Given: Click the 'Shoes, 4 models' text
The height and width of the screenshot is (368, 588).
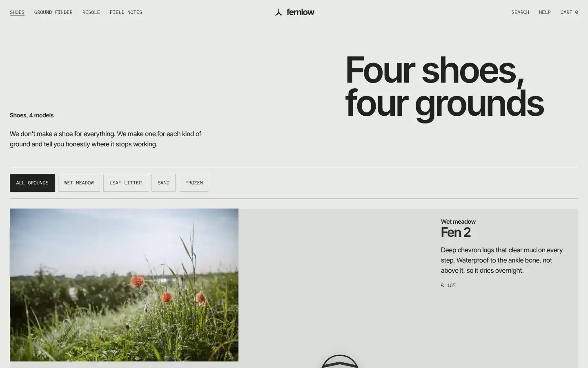Looking at the screenshot, I should (x=32, y=115).
